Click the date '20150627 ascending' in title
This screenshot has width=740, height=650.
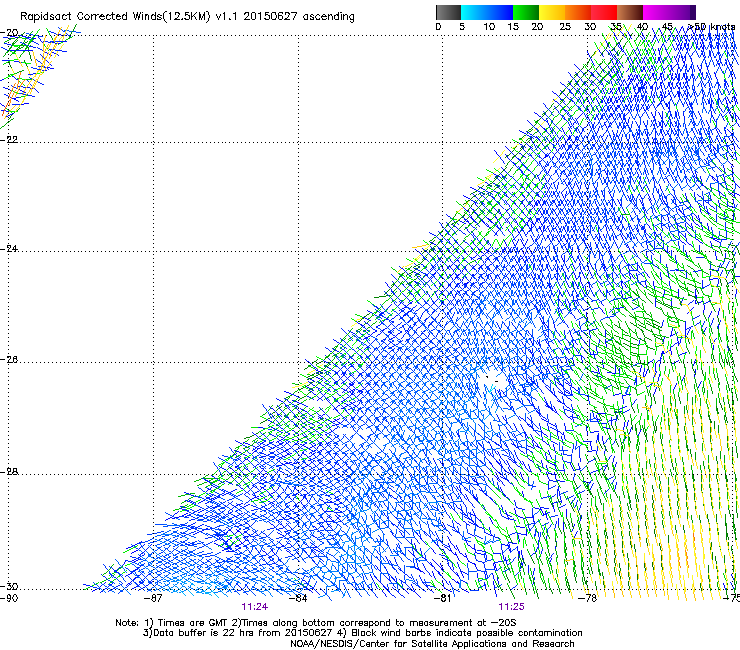299,17
